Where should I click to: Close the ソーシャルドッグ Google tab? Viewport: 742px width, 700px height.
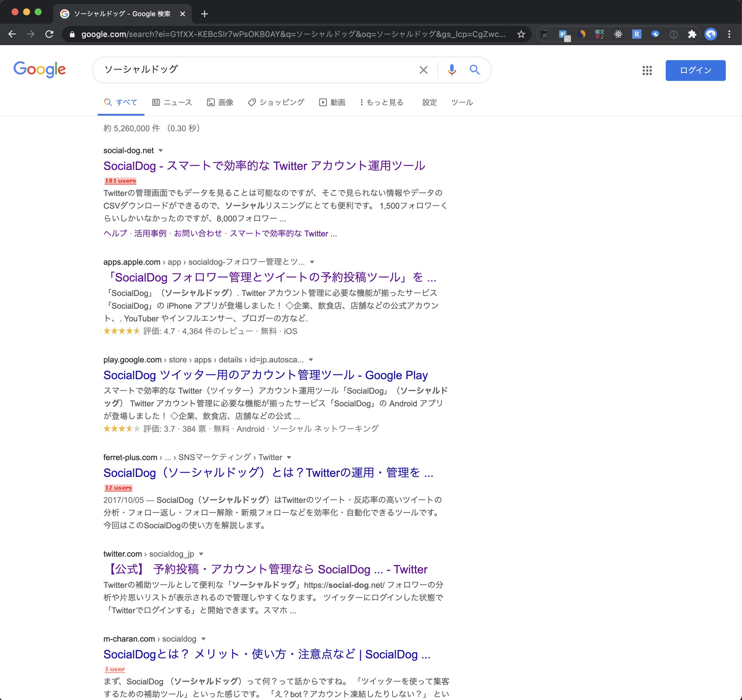[183, 14]
